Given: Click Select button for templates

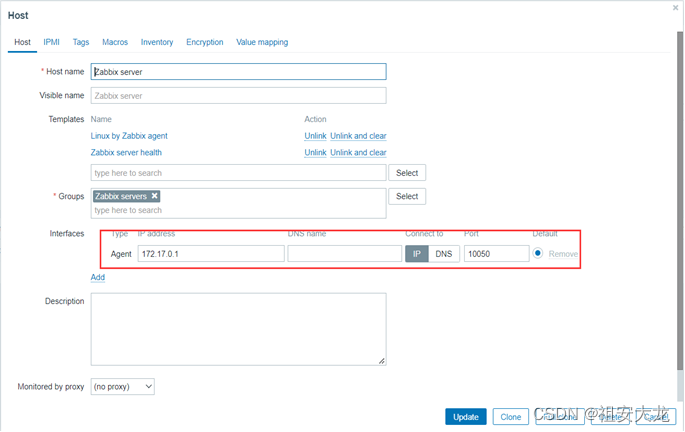Looking at the screenshot, I should tap(407, 173).
